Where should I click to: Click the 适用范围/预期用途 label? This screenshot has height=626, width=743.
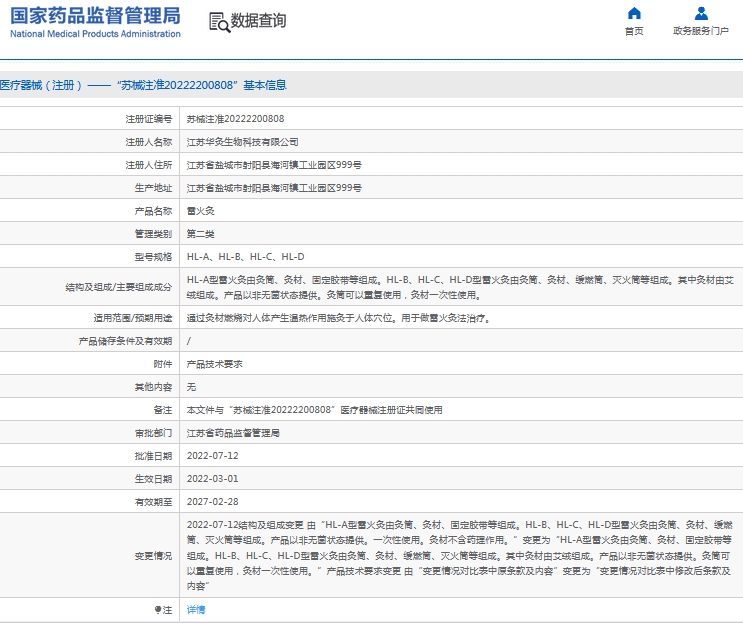[133, 318]
